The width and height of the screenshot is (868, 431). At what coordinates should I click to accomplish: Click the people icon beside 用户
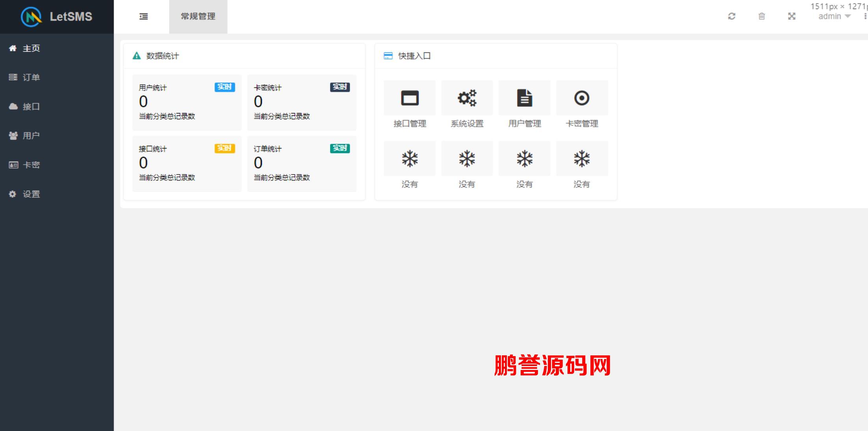click(x=13, y=136)
